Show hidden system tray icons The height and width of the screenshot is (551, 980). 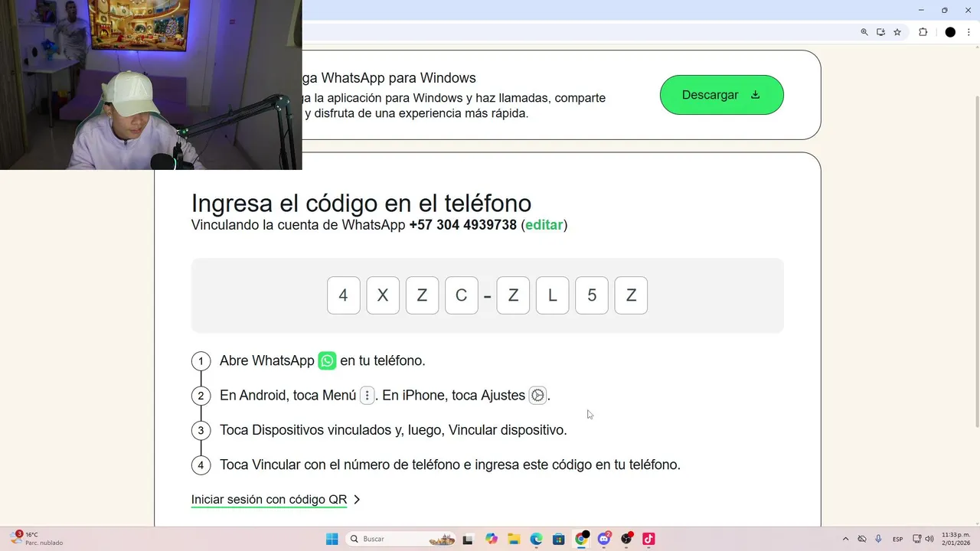845,539
